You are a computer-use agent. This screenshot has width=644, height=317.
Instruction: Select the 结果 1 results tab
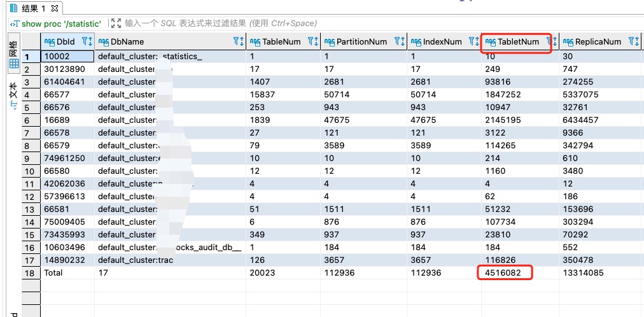[x=34, y=8]
